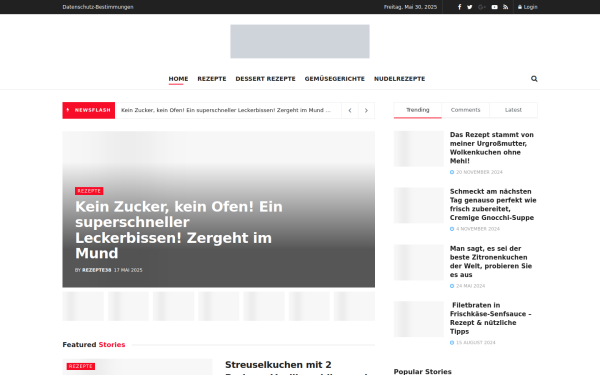Go to next newsflash item
600x375 pixels.
tap(366, 111)
